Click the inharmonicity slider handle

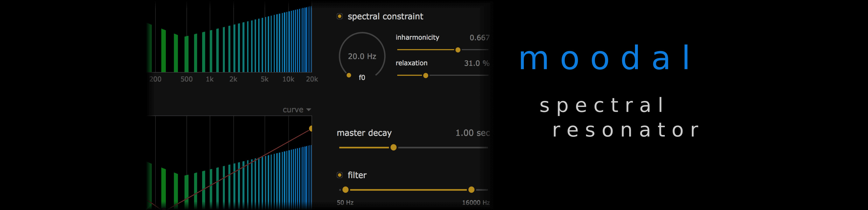(x=458, y=50)
